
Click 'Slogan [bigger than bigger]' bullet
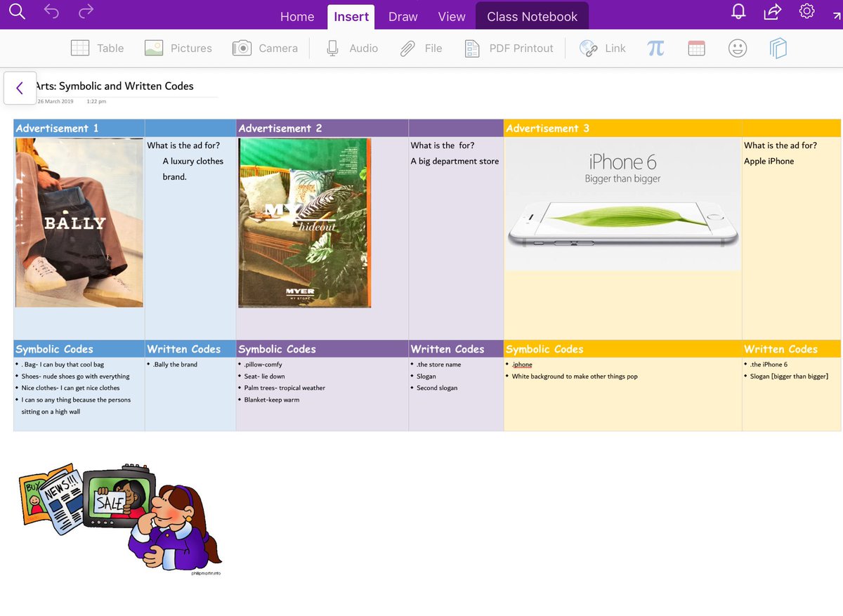(x=789, y=376)
